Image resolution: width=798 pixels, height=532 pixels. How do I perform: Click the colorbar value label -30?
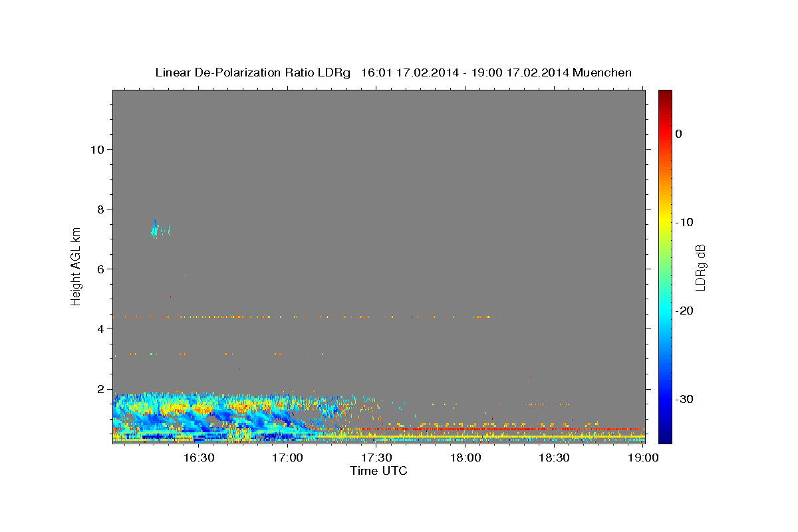(685, 399)
